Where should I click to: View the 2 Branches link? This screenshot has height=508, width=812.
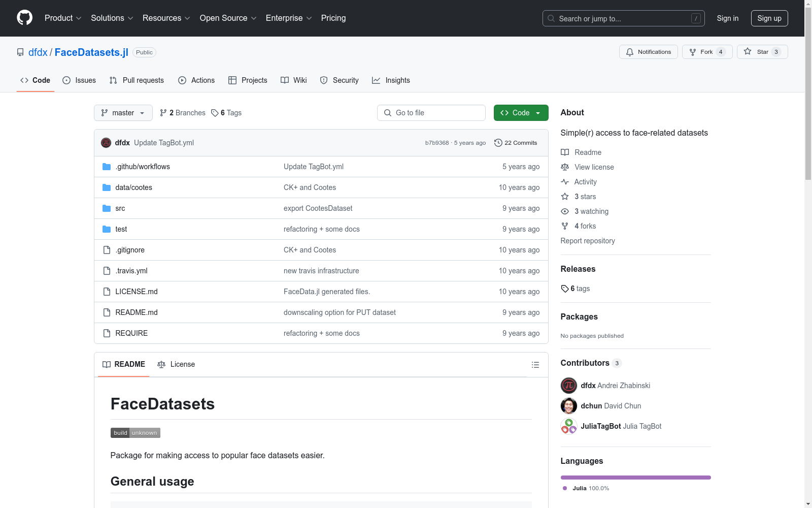coord(183,113)
